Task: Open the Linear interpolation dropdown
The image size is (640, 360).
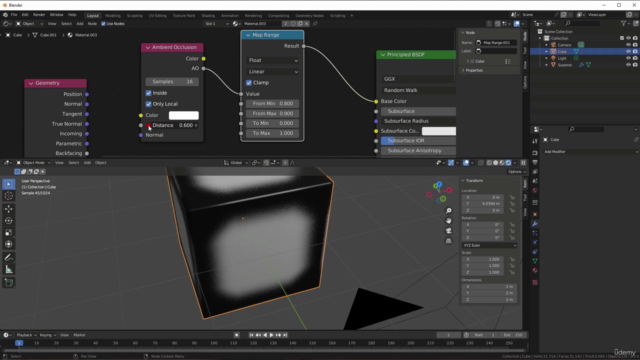Action: pos(272,71)
